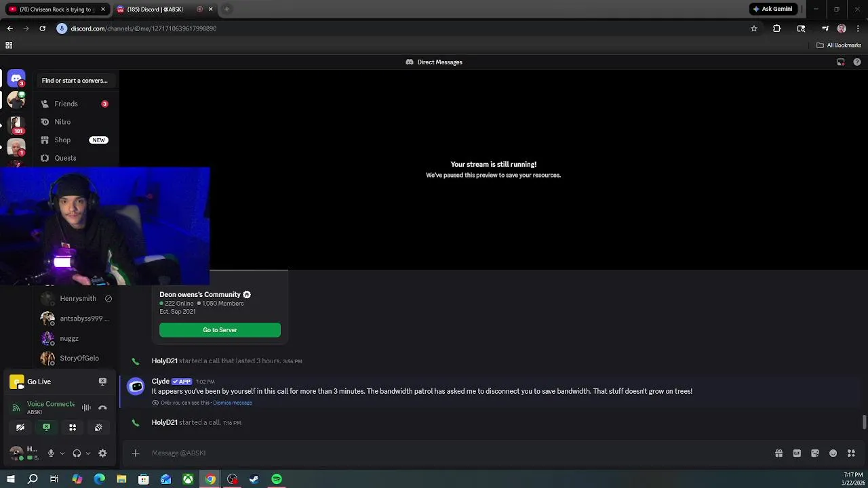This screenshot has width=868, height=488.
Task: Open the Shop page
Action: click(x=75, y=140)
